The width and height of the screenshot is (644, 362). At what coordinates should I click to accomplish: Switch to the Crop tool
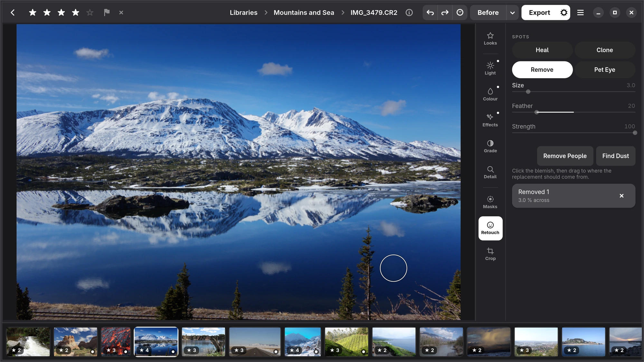click(x=490, y=254)
